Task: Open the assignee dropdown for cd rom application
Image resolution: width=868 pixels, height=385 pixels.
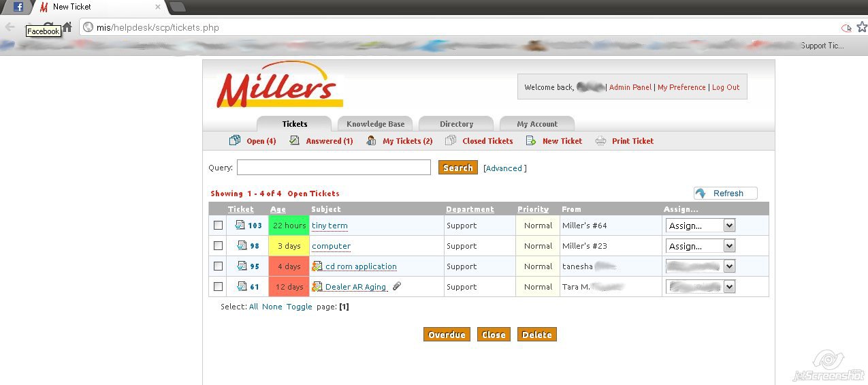Action: click(701, 266)
